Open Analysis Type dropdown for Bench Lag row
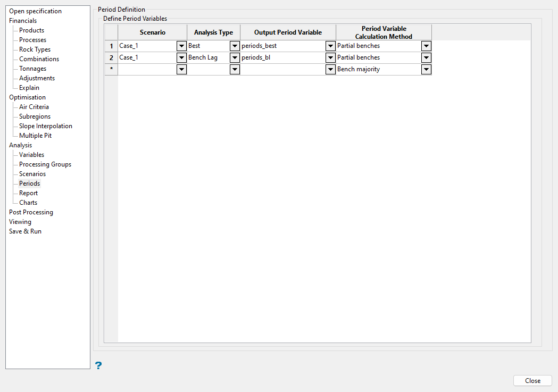Viewport: 558px width, 392px height. point(235,57)
